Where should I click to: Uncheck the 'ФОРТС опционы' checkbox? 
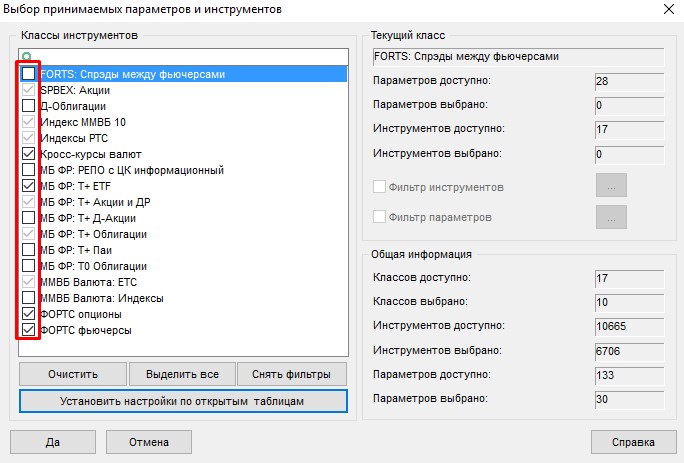pyautogui.click(x=29, y=314)
